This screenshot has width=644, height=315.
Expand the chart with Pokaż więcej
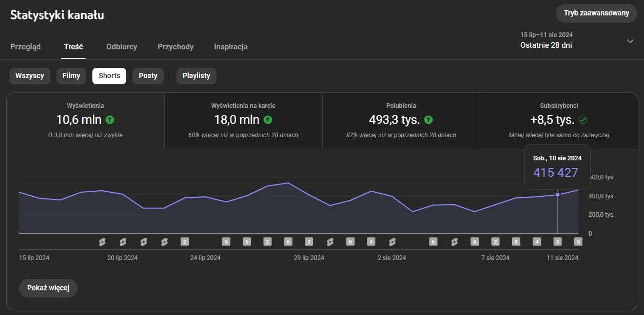[x=48, y=288]
